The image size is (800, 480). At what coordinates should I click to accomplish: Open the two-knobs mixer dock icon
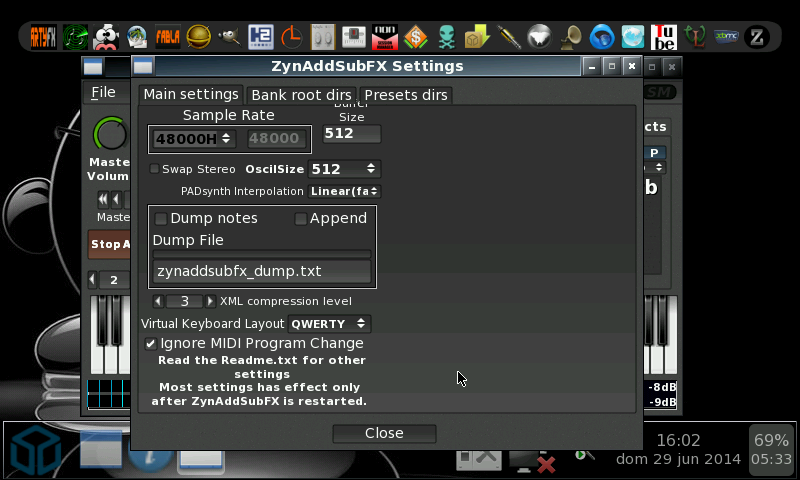(322, 37)
